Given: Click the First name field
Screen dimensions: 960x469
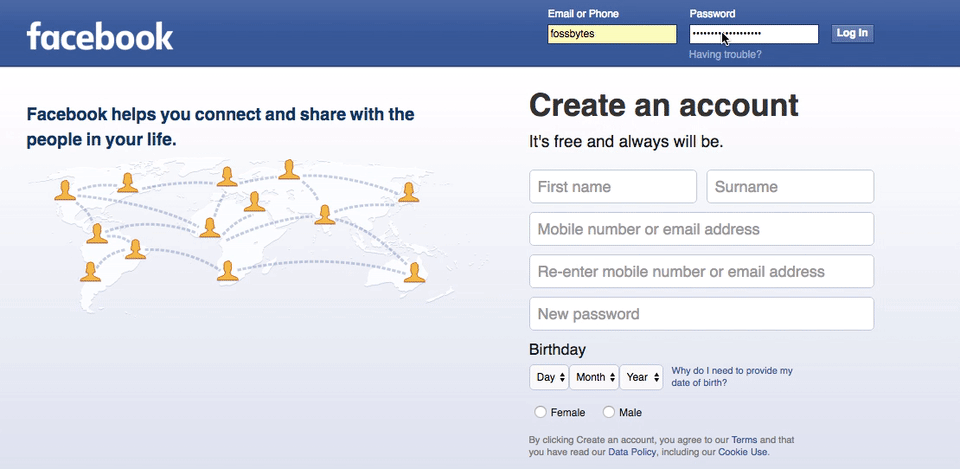Looking at the screenshot, I should pyautogui.click(x=613, y=187).
